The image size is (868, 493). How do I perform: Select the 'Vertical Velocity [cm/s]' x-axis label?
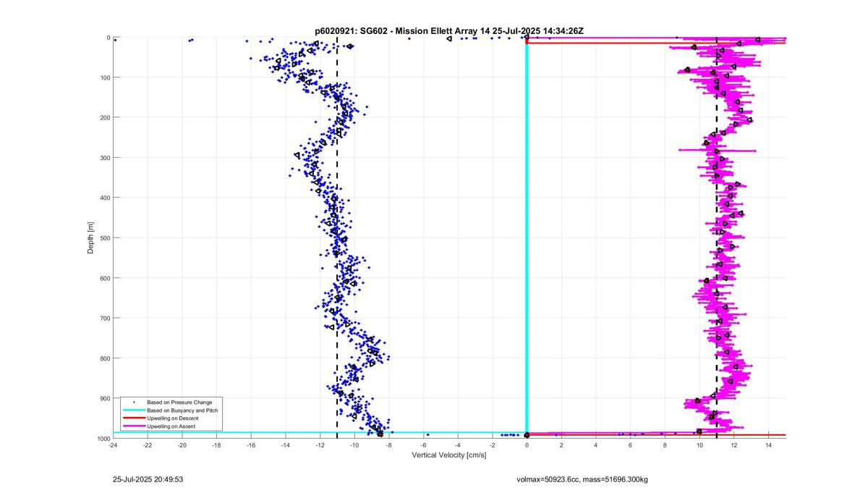[449, 455]
